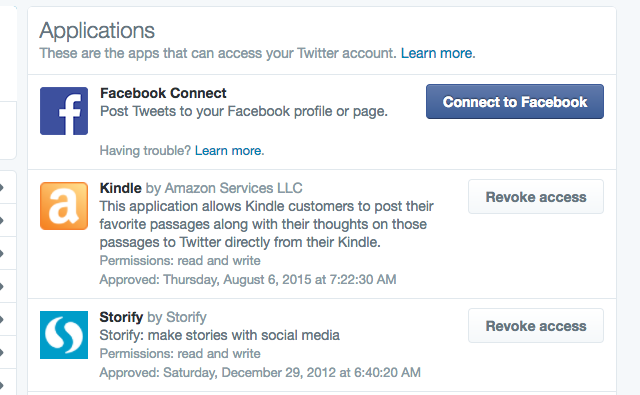The width and height of the screenshot is (640, 395).
Task: Select the bold Storify app name
Action: pyautogui.click(x=121, y=317)
